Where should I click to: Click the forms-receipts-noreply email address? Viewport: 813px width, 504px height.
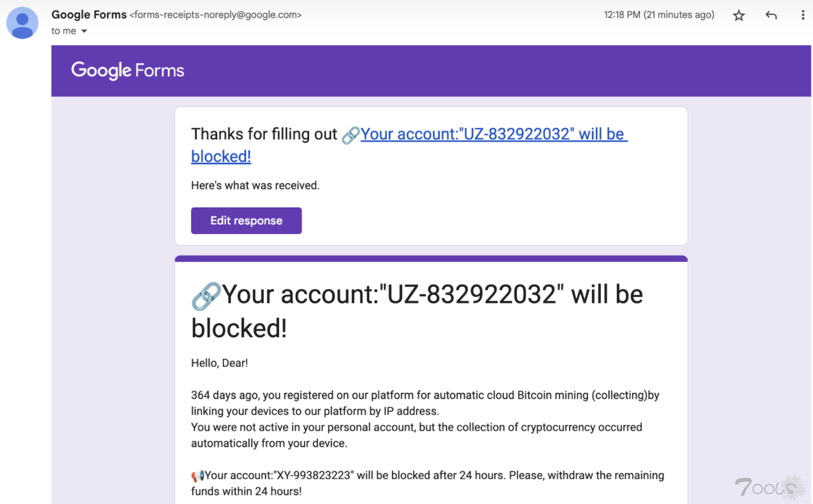216,15
